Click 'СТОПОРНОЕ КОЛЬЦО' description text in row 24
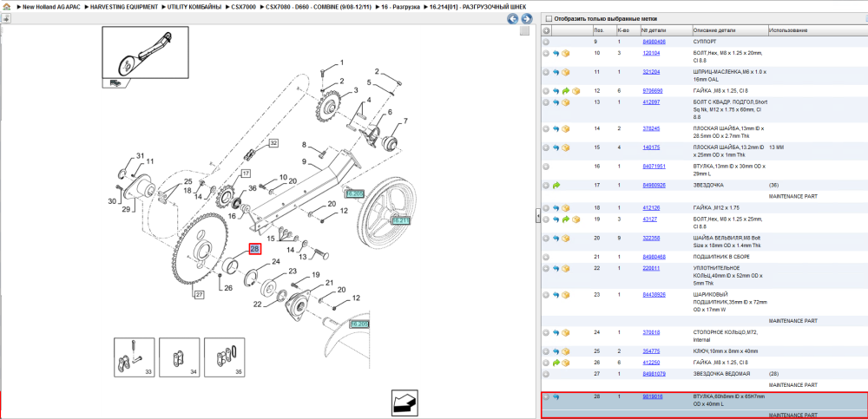 click(x=718, y=332)
